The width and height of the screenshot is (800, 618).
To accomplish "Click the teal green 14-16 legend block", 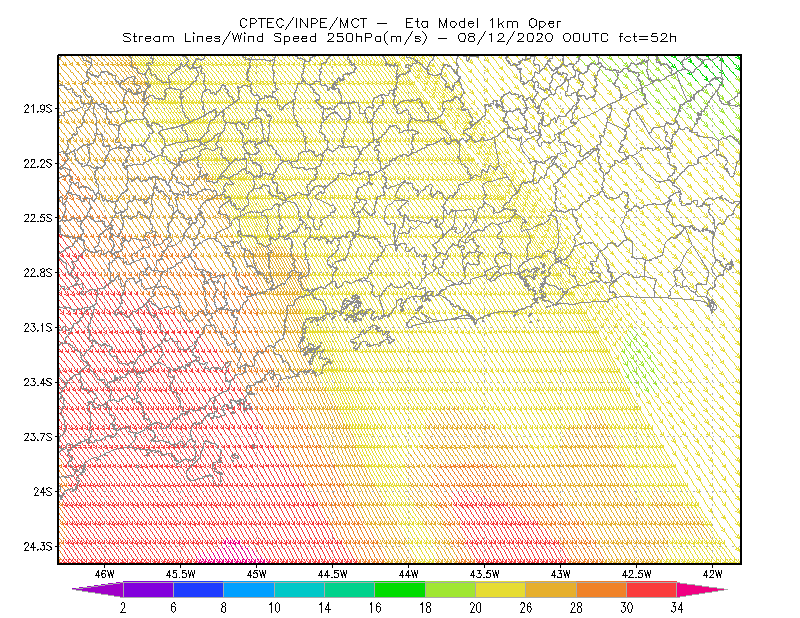I will (349, 589).
